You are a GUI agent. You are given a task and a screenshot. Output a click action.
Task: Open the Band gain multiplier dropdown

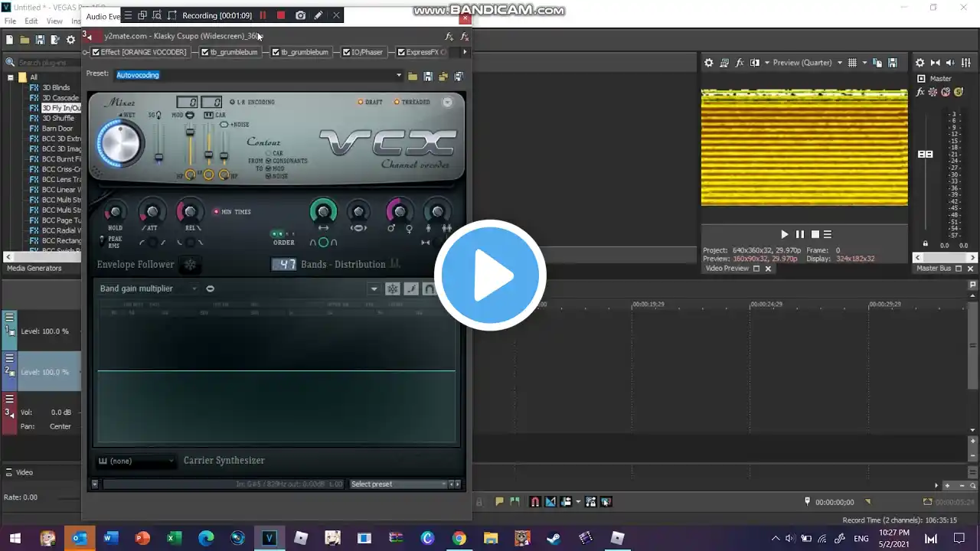[194, 289]
